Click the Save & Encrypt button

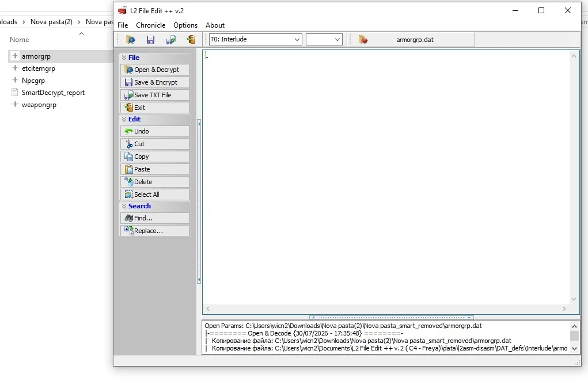(x=155, y=82)
